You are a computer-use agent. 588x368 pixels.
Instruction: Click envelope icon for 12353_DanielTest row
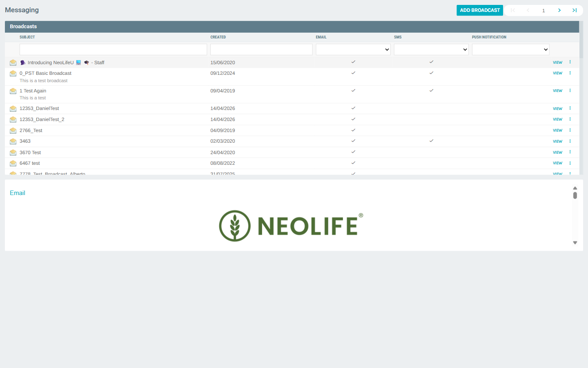coord(13,108)
